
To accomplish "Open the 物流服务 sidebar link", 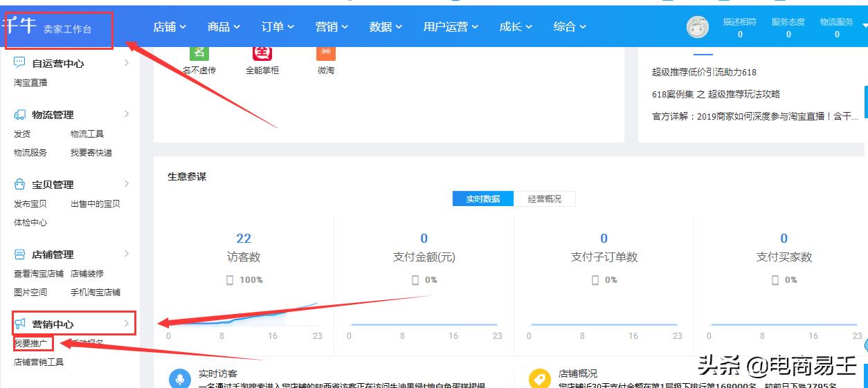I will 30,152.
